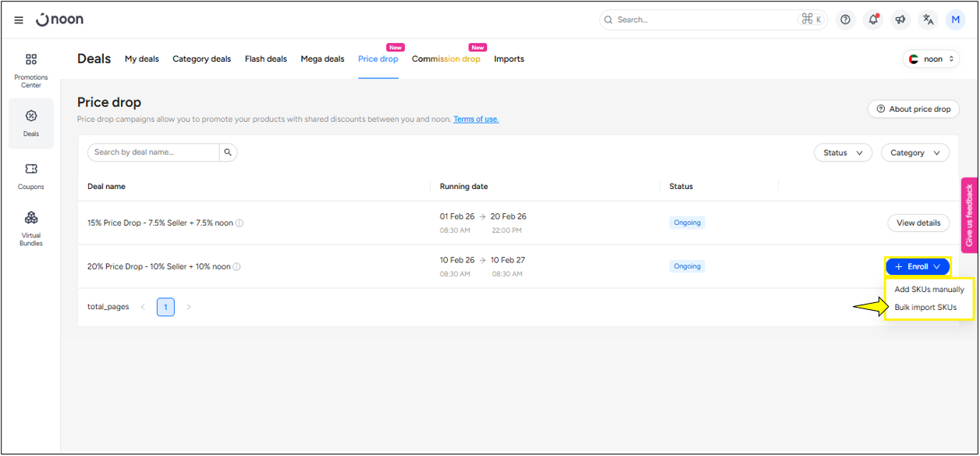This screenshot has width=980, height=456.
Task: Expand the Category filter dropdown
Action: [x=915, y=153]
